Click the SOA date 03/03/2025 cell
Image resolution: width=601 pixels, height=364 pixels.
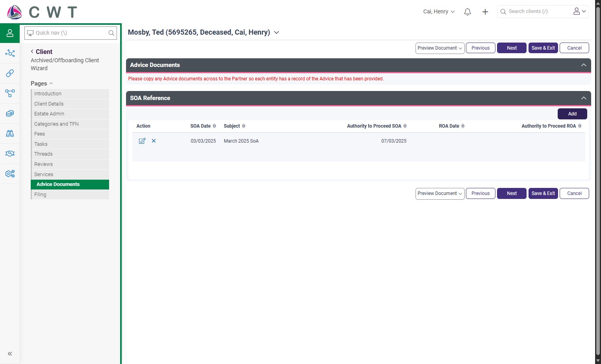coord(203,141)
